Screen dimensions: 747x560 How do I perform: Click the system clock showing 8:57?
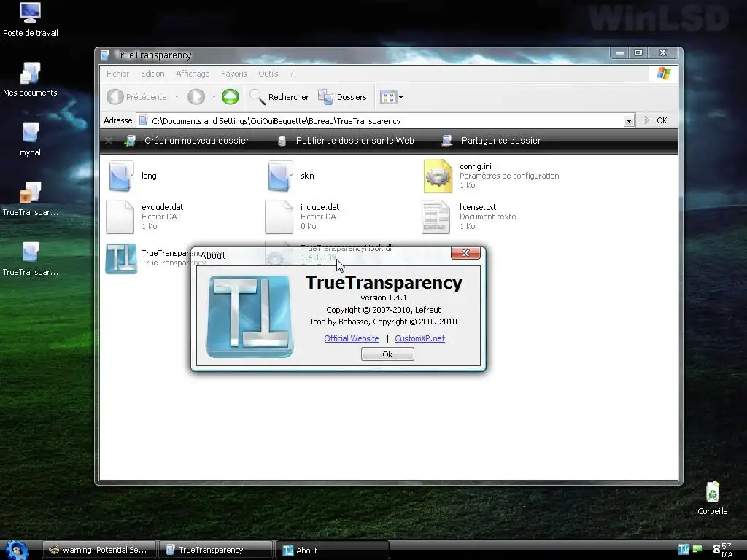[x=723, y=550]
